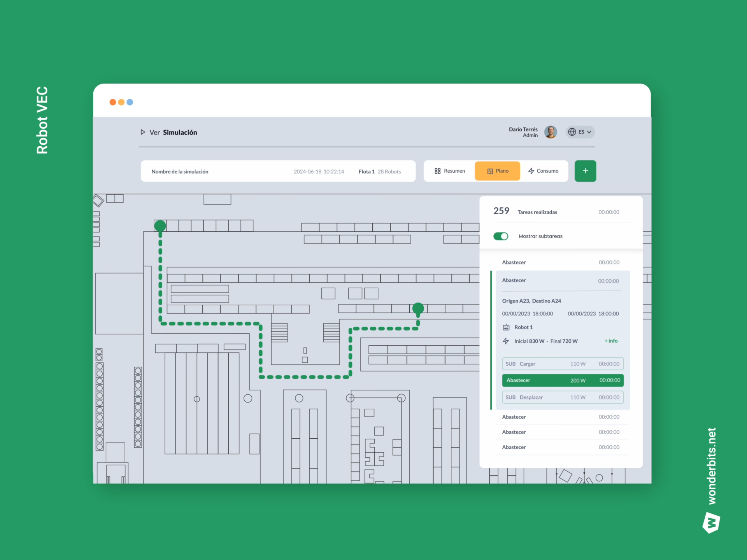This screenshot has width=747, height=560.
Task: Select the Plano tab
Action: pos(497,171)
